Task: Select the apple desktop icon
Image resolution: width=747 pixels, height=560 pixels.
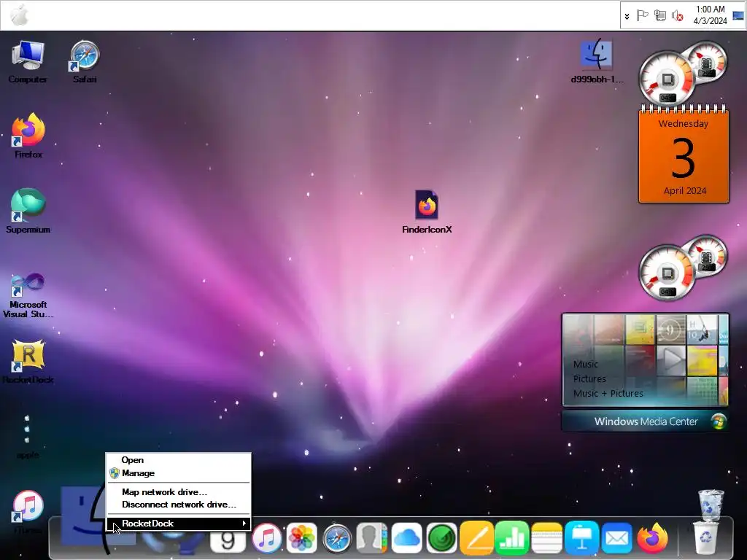Action: (27, 436)
